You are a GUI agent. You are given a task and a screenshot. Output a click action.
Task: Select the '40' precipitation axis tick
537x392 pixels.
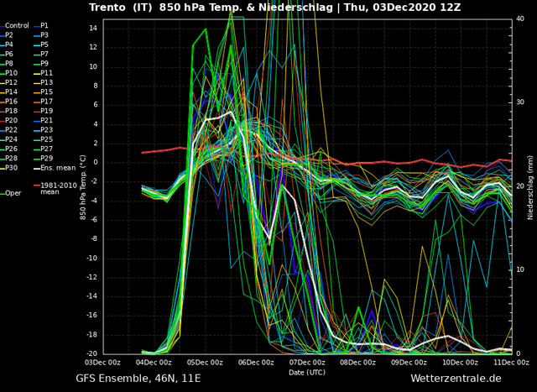[x=520, y=18]
